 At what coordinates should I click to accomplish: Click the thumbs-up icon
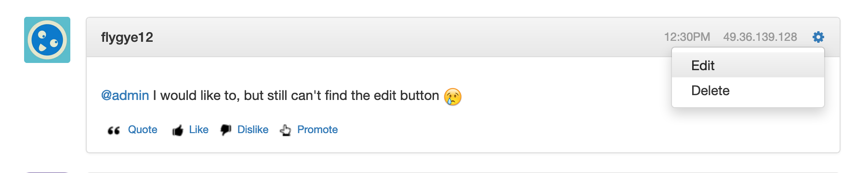click(x=178, y=130)
